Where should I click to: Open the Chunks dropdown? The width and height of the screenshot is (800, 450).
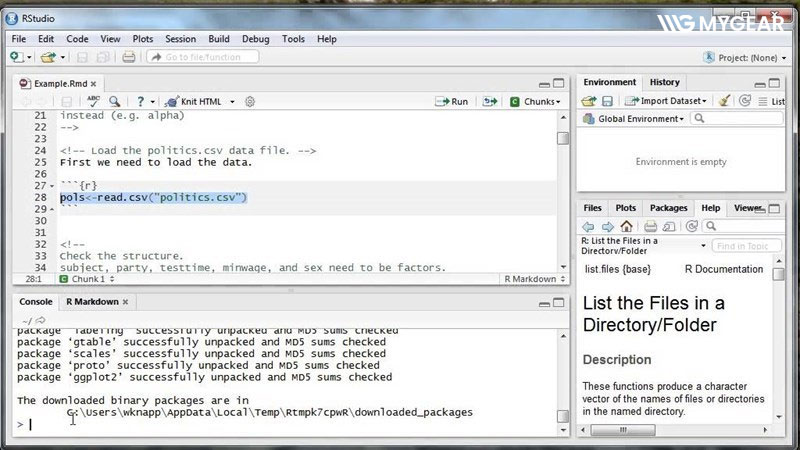tap(535, 102)
